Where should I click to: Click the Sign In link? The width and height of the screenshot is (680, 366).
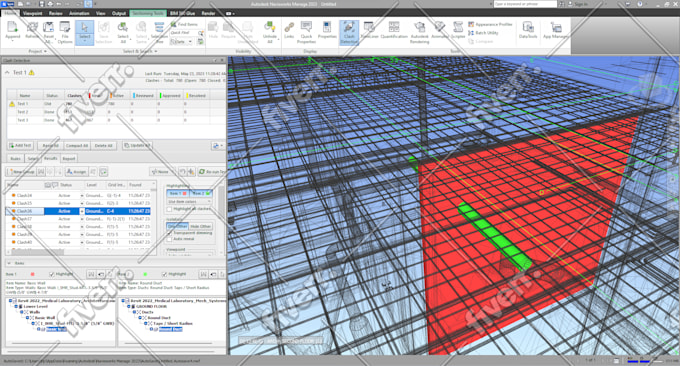(581, 4)
